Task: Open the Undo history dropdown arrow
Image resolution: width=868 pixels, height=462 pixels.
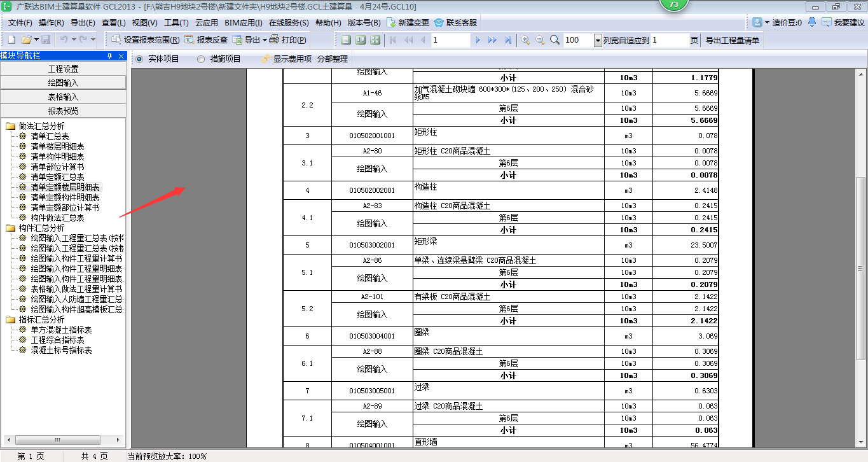Action: [73, 39]
